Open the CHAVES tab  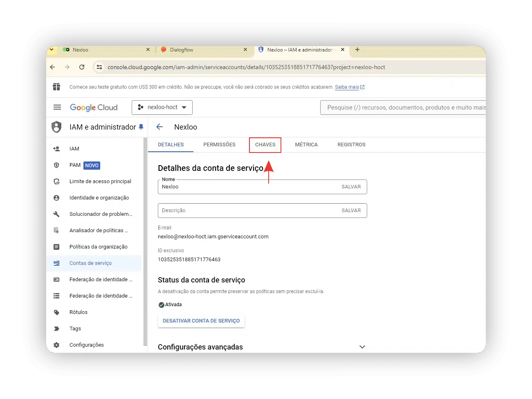pos(265,145)
